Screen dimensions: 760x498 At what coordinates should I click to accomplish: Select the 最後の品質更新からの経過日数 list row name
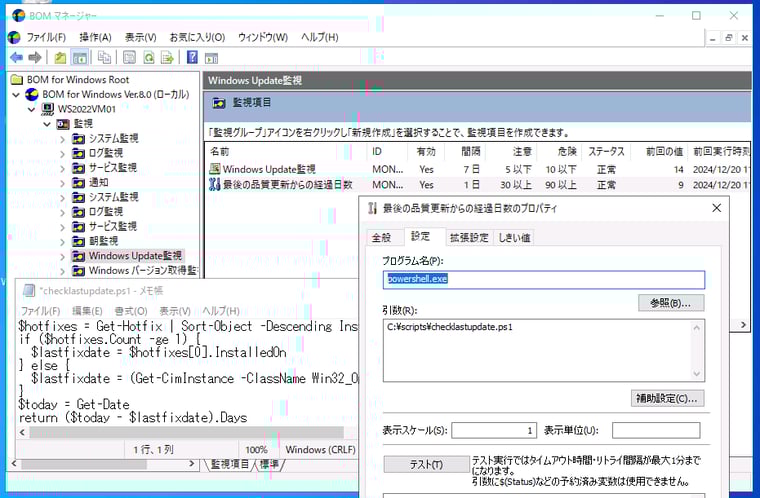coord(287,185)
